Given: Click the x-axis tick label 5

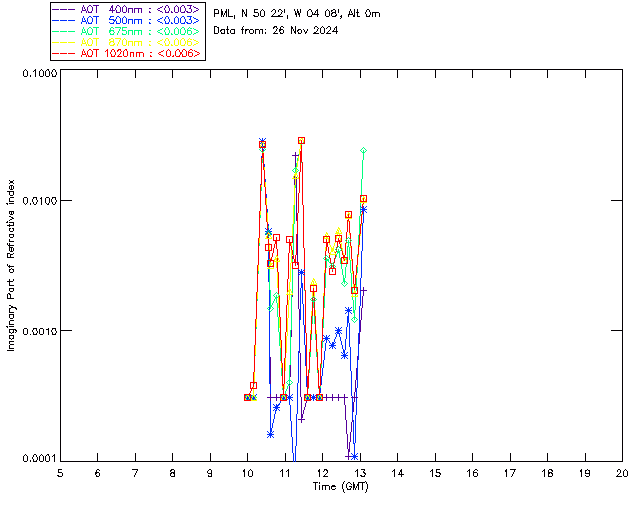Looking at the screenshot, I should [60, 472].
